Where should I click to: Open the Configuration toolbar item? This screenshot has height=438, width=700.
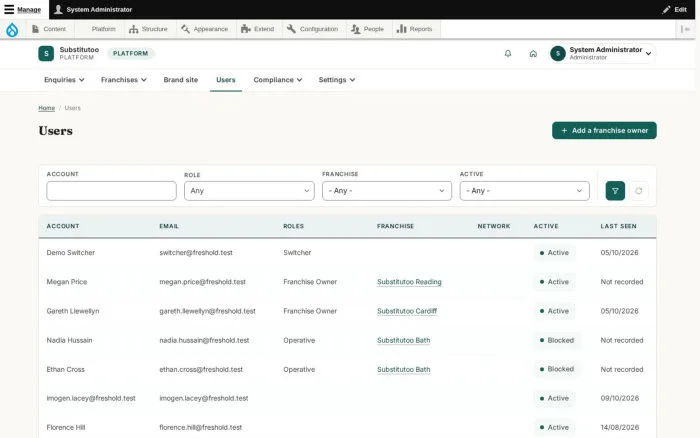pos(312,29)
